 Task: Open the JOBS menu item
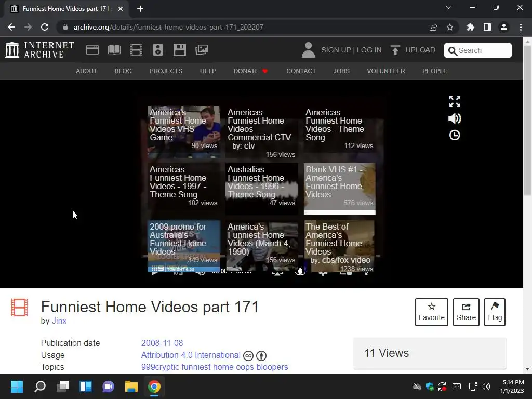pyautogui.click(x=341, y=71)
